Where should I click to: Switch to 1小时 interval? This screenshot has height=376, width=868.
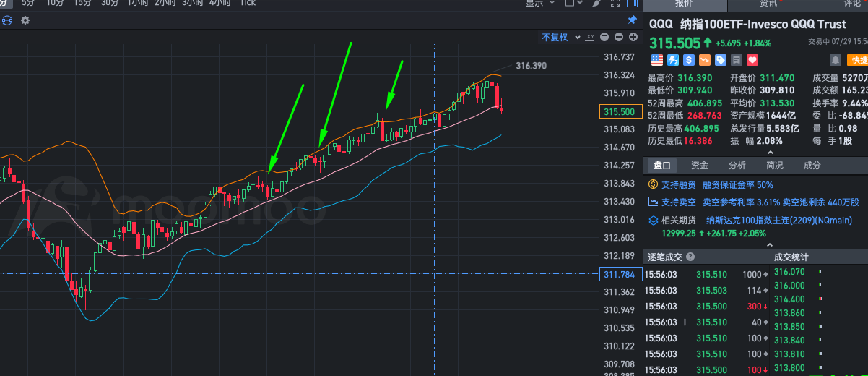tap(138, 3)
